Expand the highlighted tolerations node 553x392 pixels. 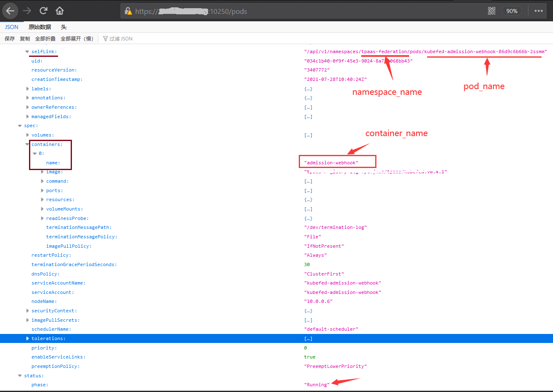point(27,338)
